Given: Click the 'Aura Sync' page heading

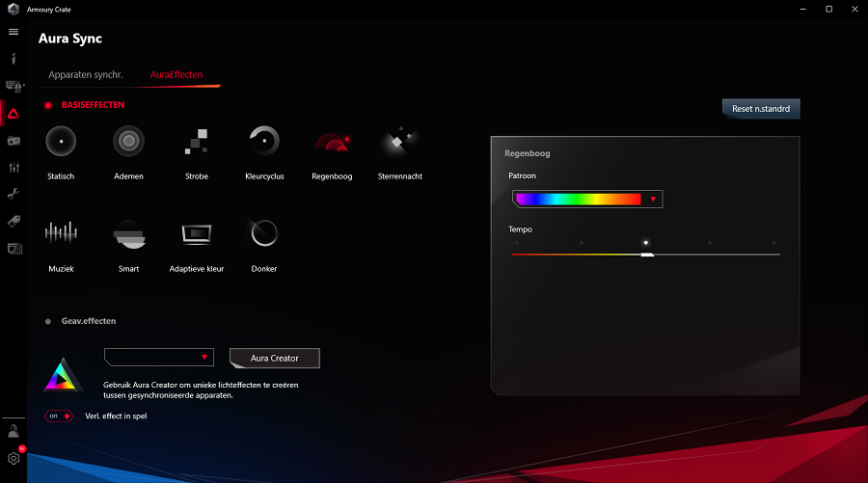Looking at the screenshot, I should [70, 39].
